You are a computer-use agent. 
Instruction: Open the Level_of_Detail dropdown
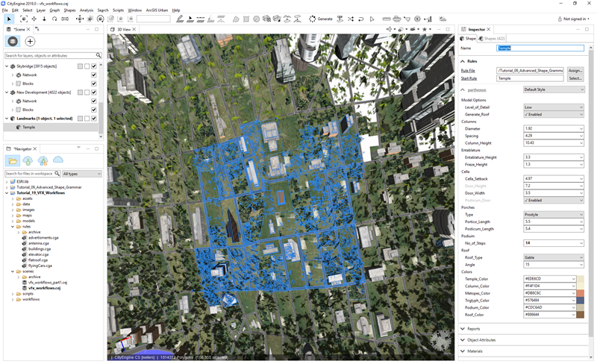click(554, 107)
